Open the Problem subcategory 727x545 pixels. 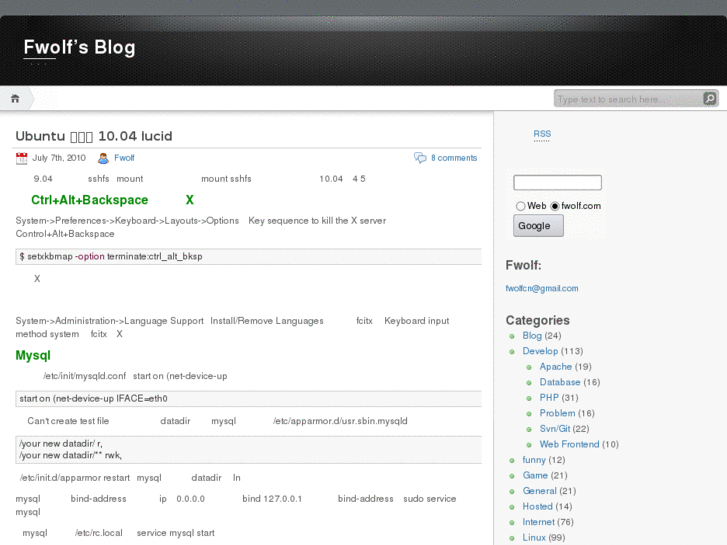(x=557, y=413)
